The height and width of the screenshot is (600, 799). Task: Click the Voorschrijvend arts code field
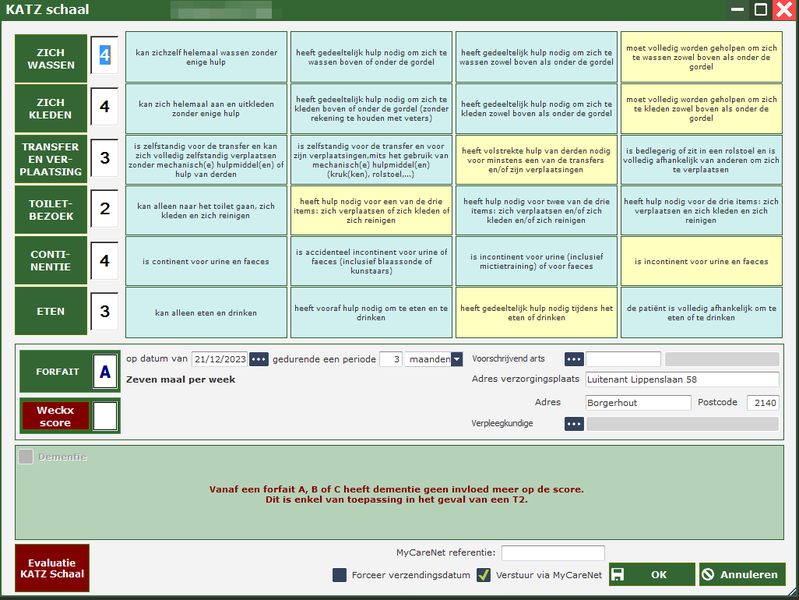[623, 359]
